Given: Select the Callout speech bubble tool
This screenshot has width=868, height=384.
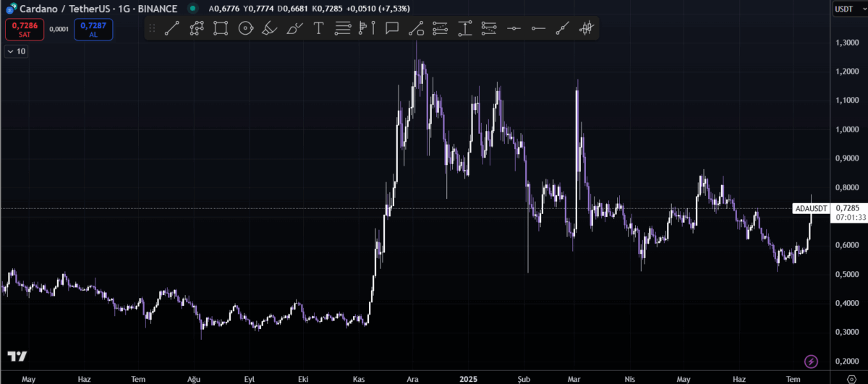Looking at the screenshot, I should click(x=392, y=29).
